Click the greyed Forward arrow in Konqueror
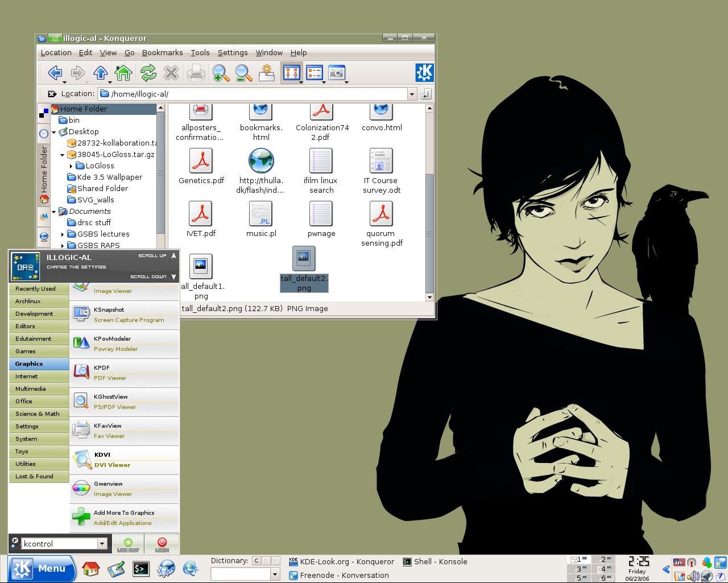 pos(78,73)
